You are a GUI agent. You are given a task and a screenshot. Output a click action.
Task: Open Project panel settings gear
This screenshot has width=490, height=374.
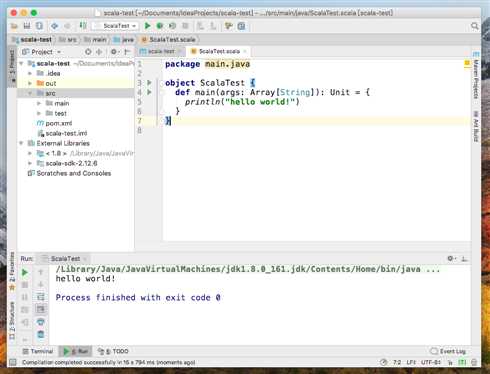pos(114,52)
